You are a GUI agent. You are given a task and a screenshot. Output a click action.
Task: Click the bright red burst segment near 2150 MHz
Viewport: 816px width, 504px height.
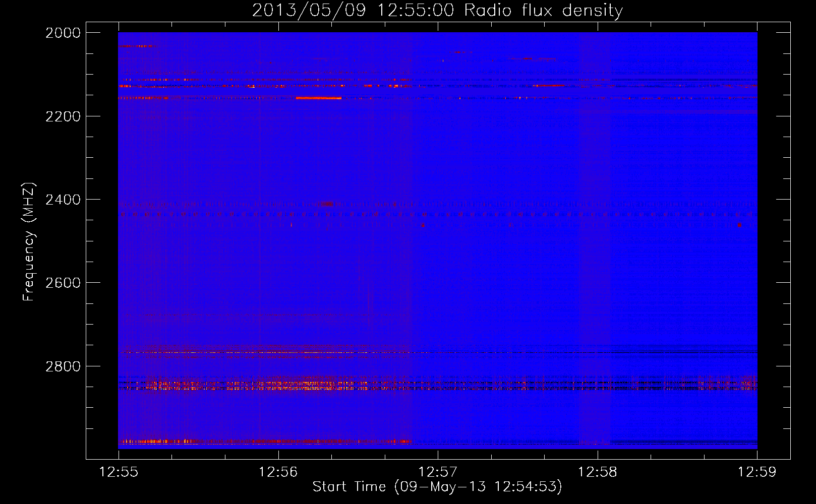tap(318, 98)
